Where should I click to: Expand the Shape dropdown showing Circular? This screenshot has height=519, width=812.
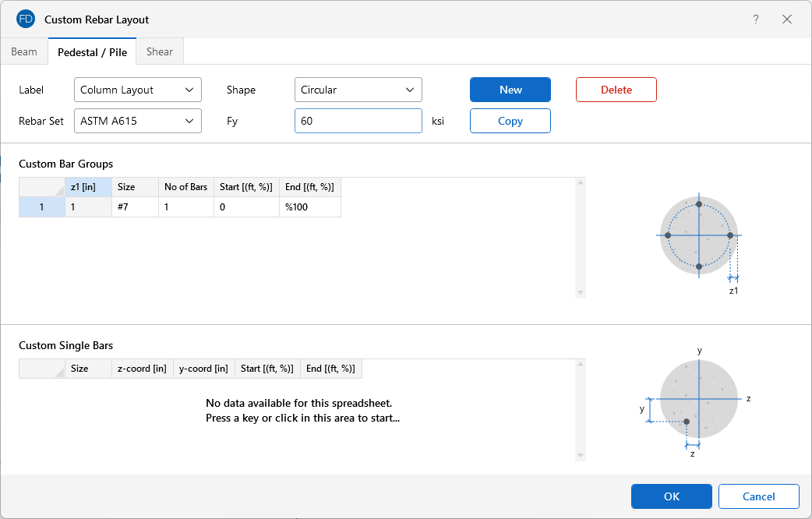[x=358, y=90]
